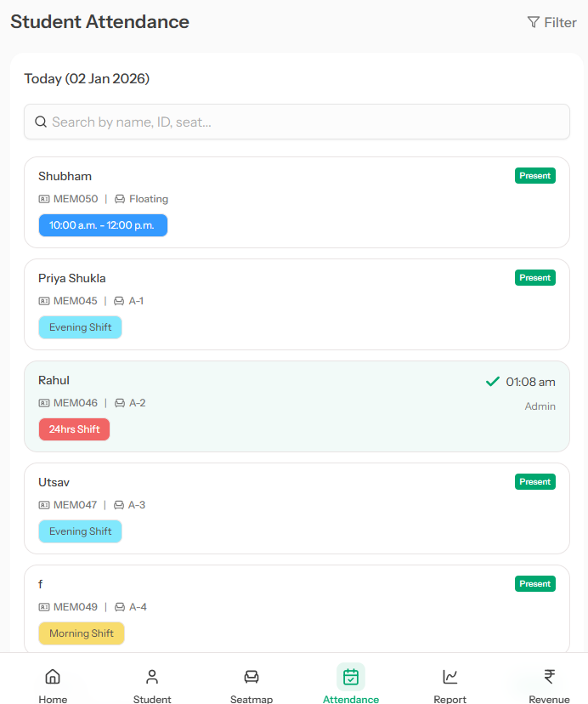The image size is (588, 704).
Task: Open the Student section icon
Action: click(152, 677)
